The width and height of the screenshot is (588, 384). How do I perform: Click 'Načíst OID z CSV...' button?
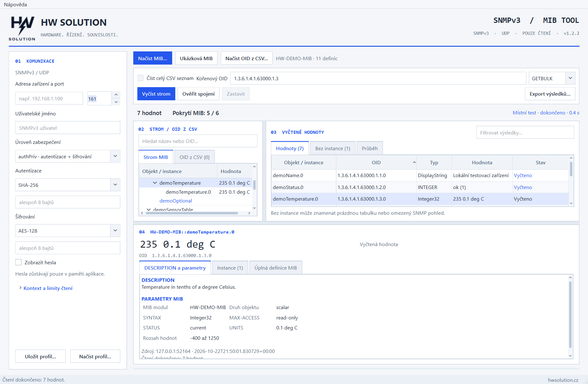pos(247,58)
